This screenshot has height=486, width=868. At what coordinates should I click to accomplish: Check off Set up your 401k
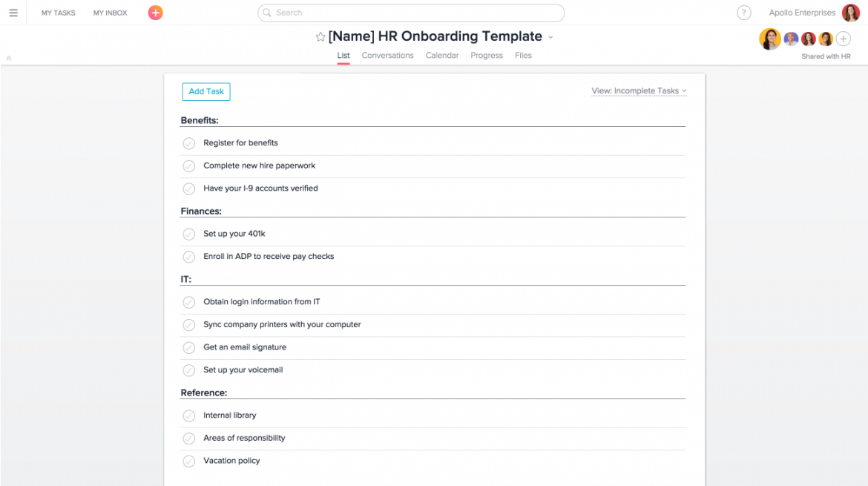(189, 234)
